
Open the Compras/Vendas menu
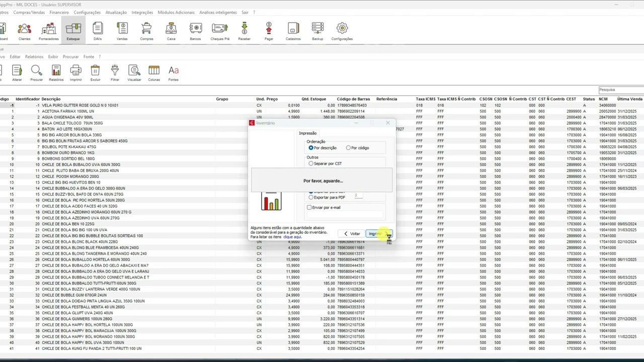click(29, 12)
